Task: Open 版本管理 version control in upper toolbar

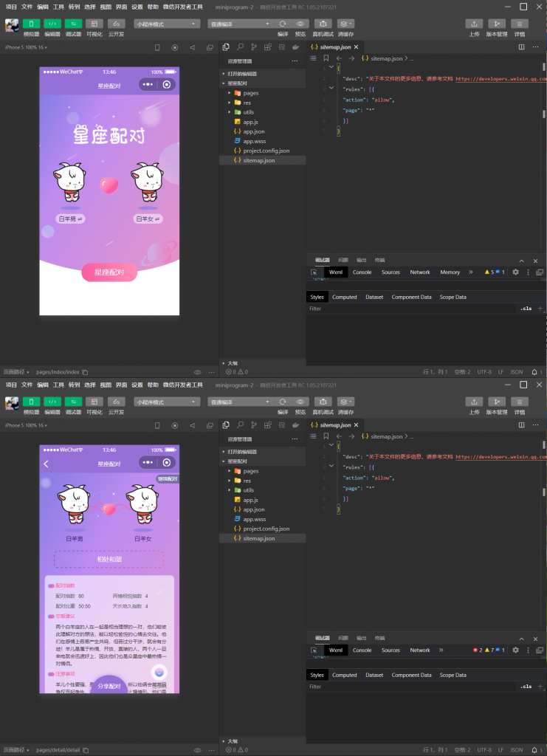Action: [x=497, y=24]
